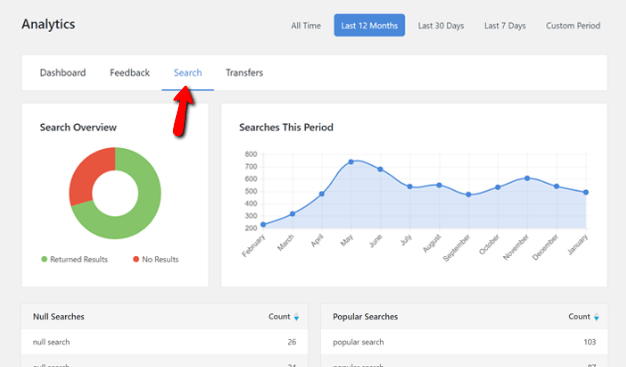
Task: Click the 800 y-axis label
Action: pos(251,154)
